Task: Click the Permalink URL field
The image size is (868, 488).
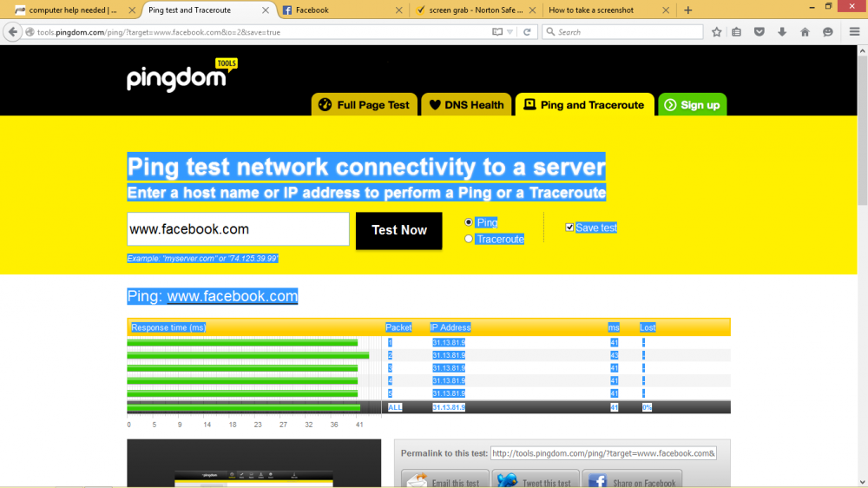Action: pyautogui.click(x=603, y=453)
